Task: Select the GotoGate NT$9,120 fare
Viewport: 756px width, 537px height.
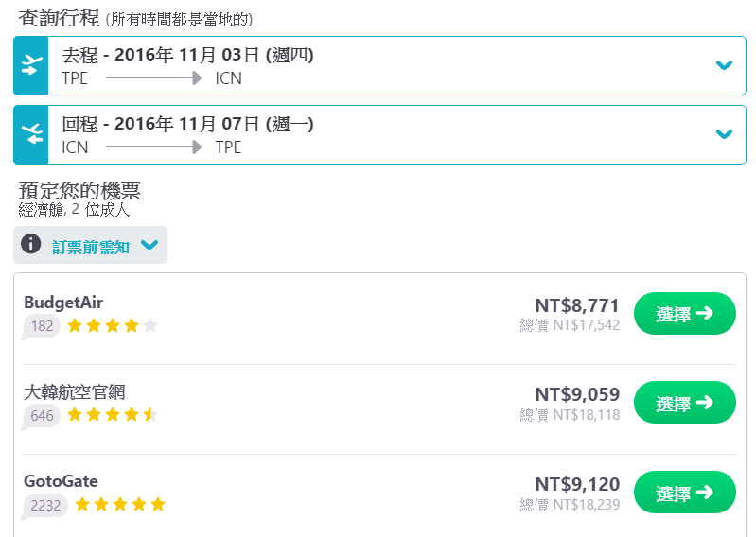Action: tap(685, 493)
